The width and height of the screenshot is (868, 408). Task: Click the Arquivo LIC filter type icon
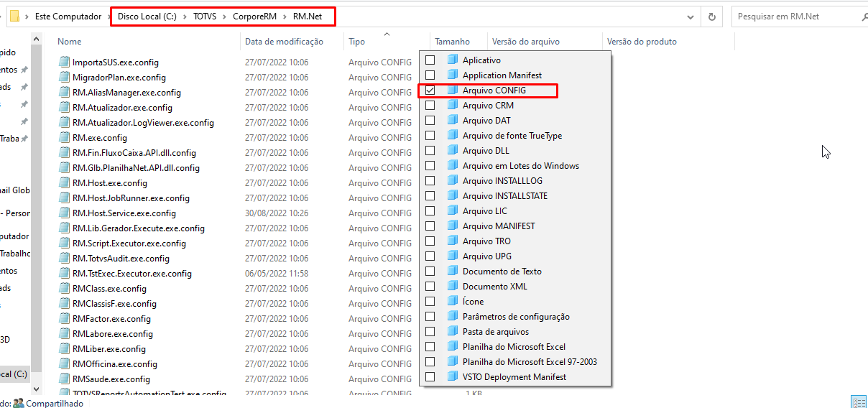pos(452,211)
